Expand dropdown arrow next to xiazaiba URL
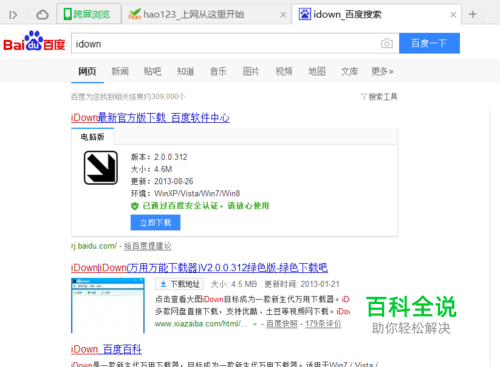500x367 pixels. pyautogui.click(x=255, y=324)
